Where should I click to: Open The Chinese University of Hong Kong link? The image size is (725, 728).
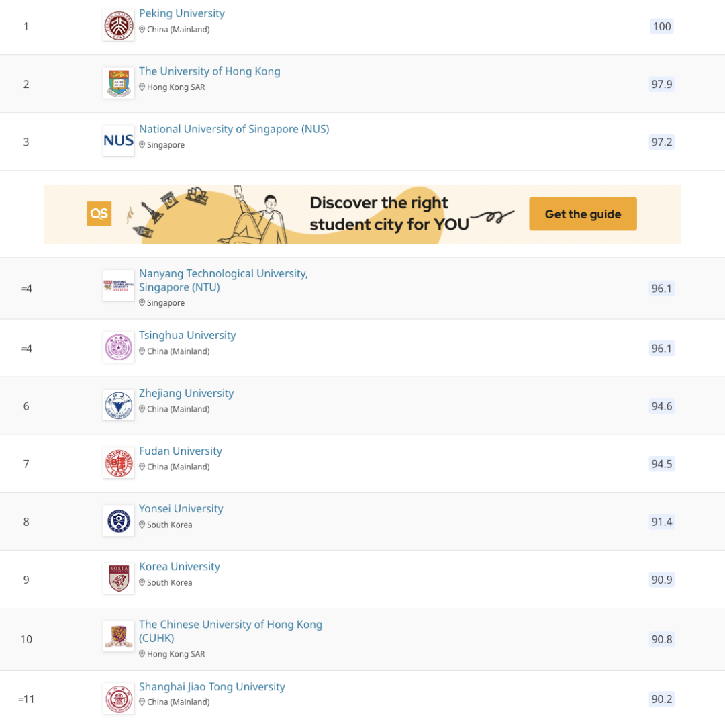[230, 631]
